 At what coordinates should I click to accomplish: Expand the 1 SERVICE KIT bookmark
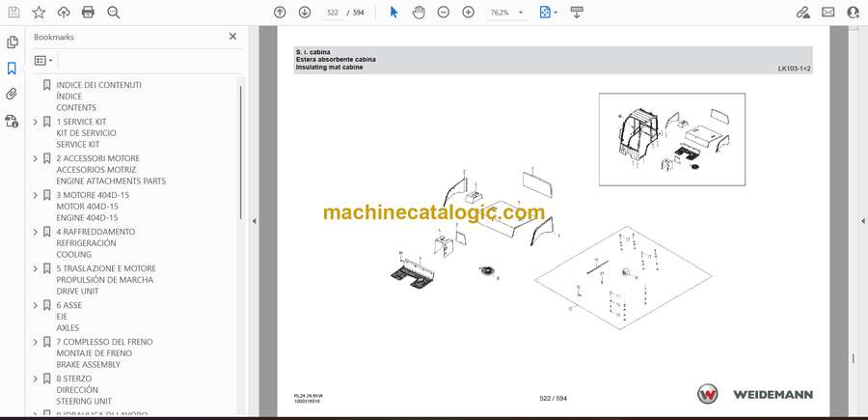[36, 122]
